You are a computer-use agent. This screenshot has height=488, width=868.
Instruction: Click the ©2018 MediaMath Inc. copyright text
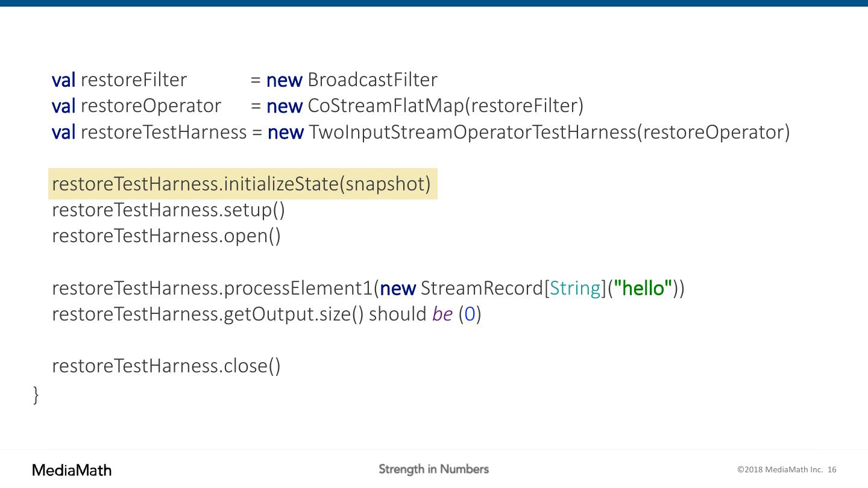(x=779, y=470)
